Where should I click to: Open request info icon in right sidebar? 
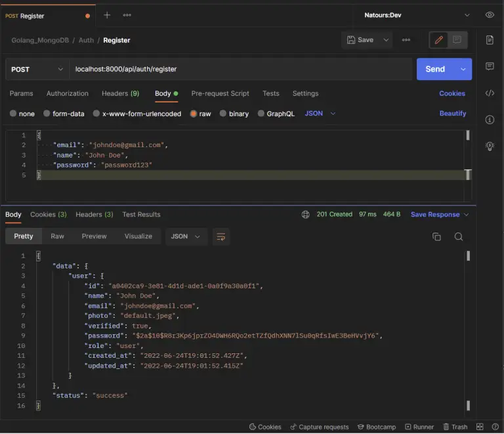point(490,120)
